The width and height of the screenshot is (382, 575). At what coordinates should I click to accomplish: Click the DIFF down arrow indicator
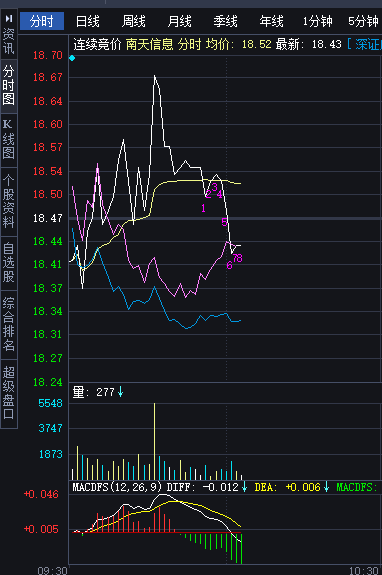[x=245, y=487]
